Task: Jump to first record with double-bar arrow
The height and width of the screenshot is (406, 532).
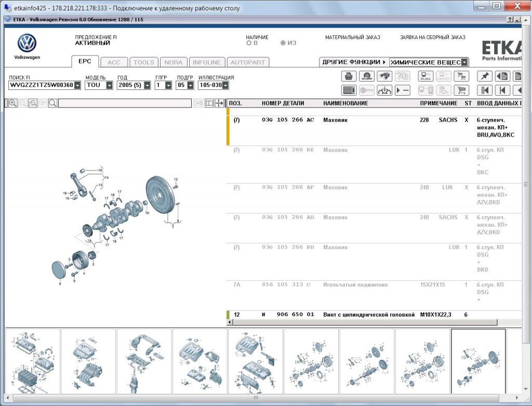Action: (x=485, y=90)
